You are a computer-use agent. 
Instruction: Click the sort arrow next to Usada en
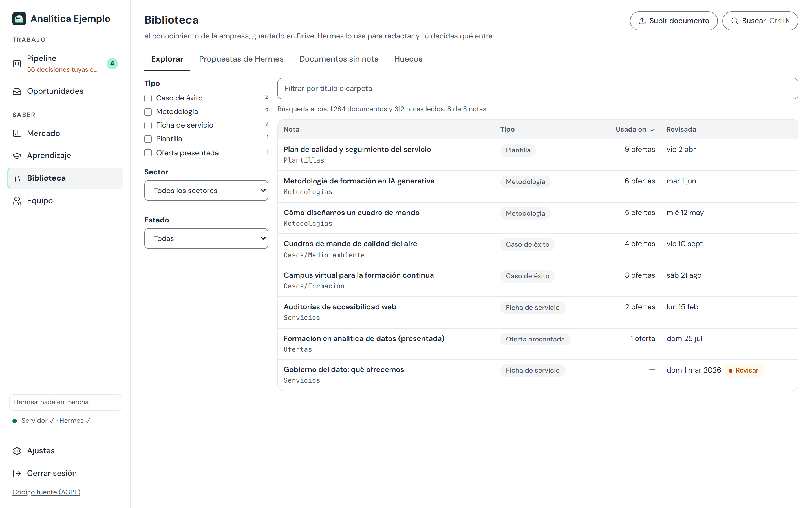(x=652, y=129)
